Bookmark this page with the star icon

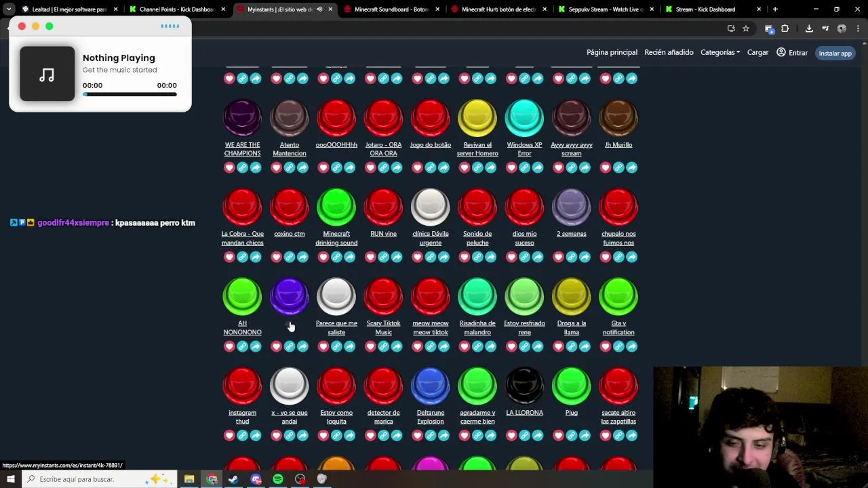pos(746,28)
